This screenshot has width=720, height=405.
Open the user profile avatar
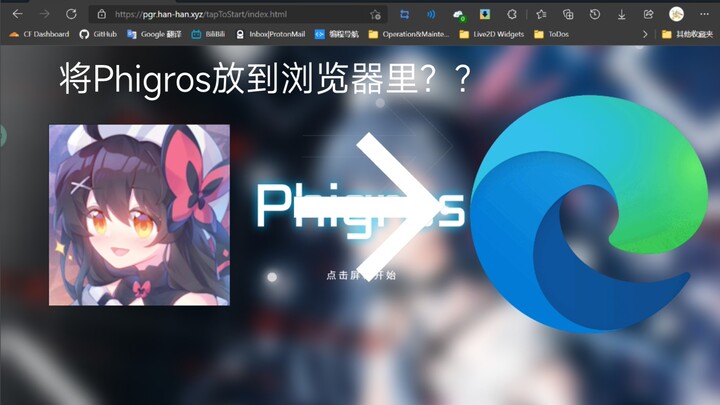pos(676,14)
